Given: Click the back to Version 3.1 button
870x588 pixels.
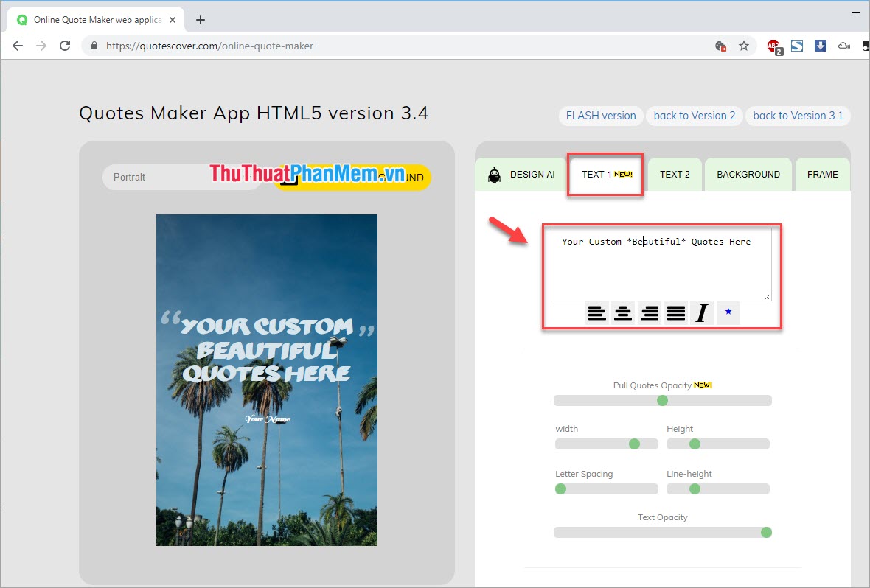Looking at the screenshot, I should click(x=798, y=116).
